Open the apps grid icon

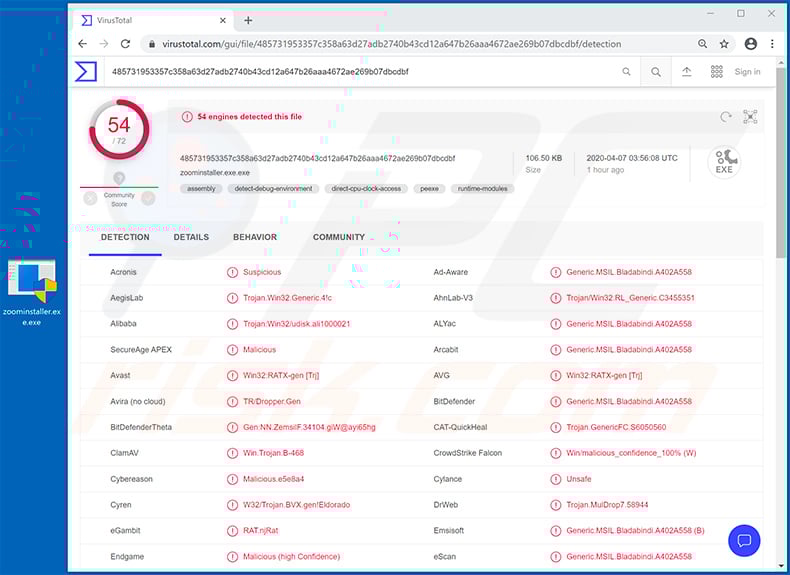click(716, 72)
